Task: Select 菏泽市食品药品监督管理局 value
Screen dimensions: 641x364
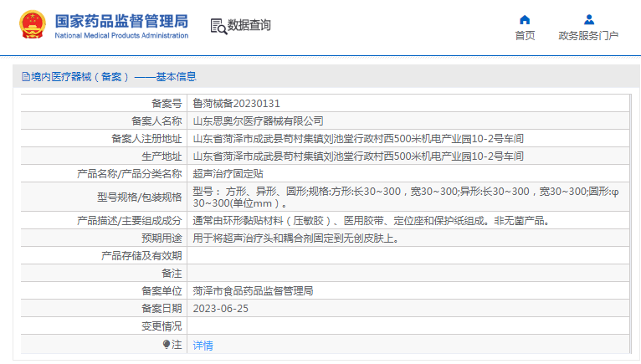Action: pos(253,291)
